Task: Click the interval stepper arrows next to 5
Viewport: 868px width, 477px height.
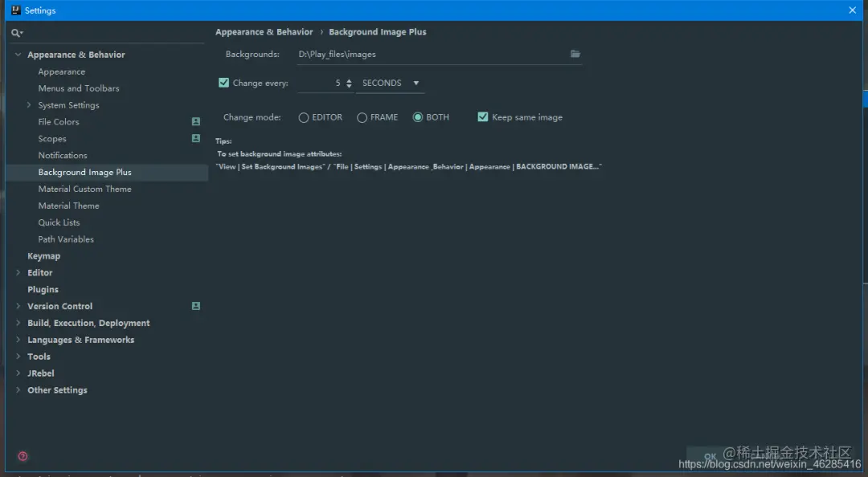Action: click(349, 83)
